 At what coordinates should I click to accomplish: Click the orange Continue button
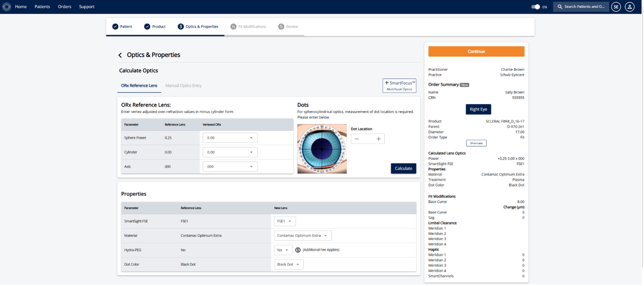click(476, 51)
